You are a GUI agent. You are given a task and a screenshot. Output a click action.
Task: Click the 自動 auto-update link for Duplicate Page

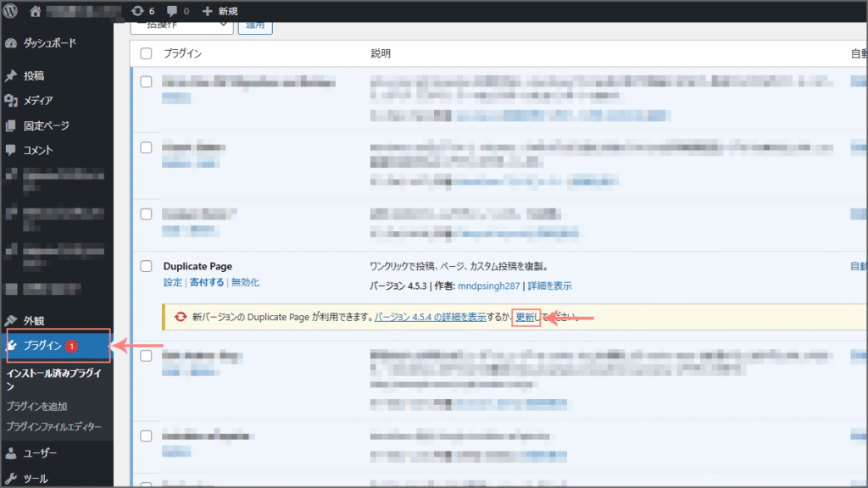pyautogui.click(x=859, y=266)
